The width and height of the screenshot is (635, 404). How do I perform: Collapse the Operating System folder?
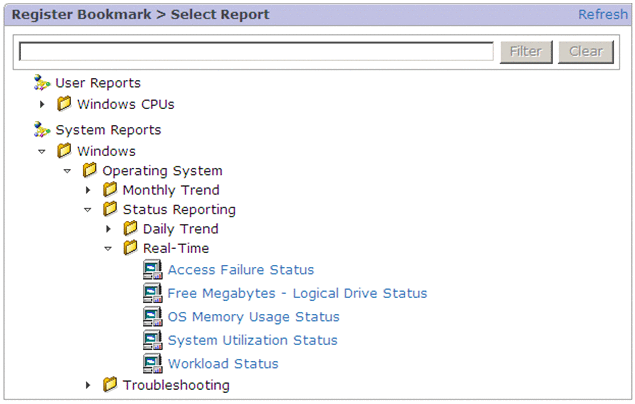pyautogui.click(x=68, y=171)
